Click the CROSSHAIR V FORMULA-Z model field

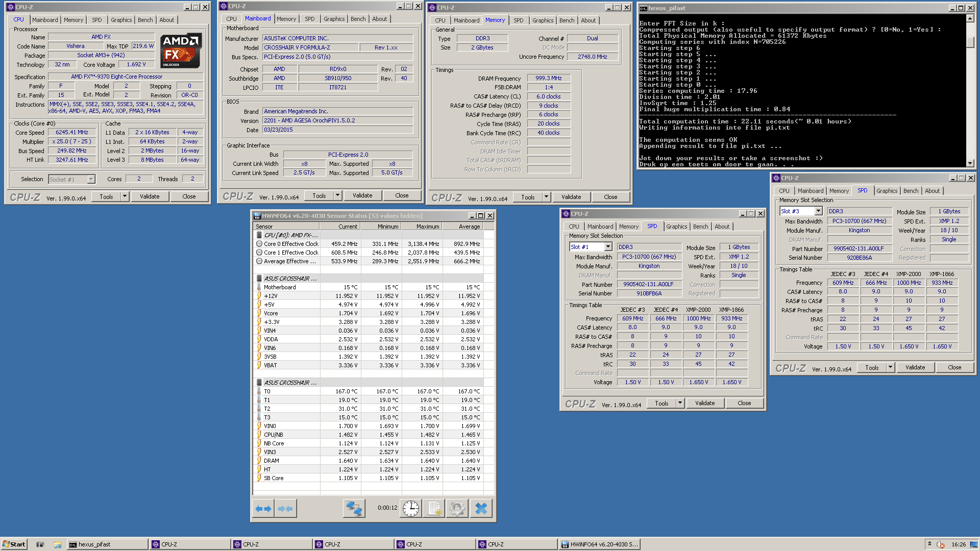pos(309,47)
